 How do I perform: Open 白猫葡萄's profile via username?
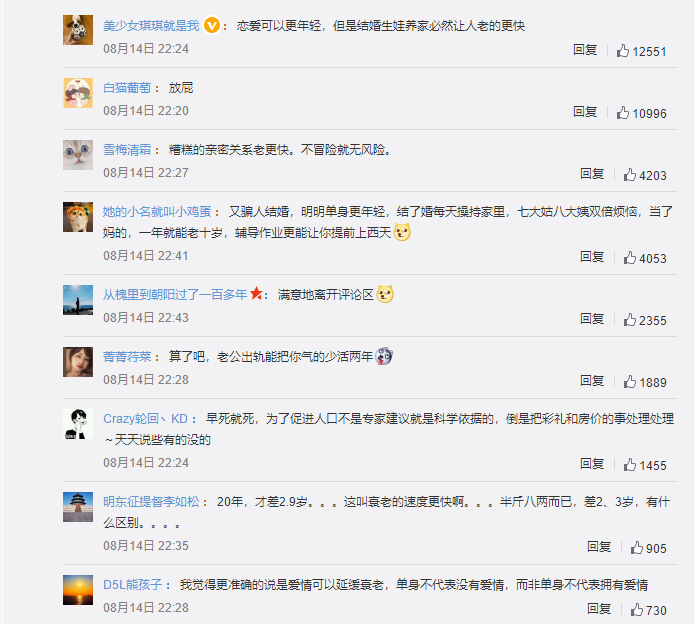(x=127, y=88)
